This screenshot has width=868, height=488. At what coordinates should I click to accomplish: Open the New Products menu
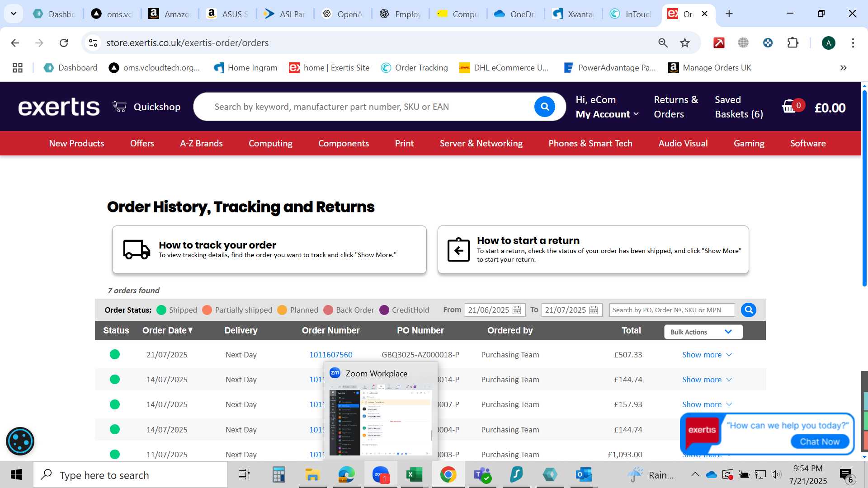76,143
